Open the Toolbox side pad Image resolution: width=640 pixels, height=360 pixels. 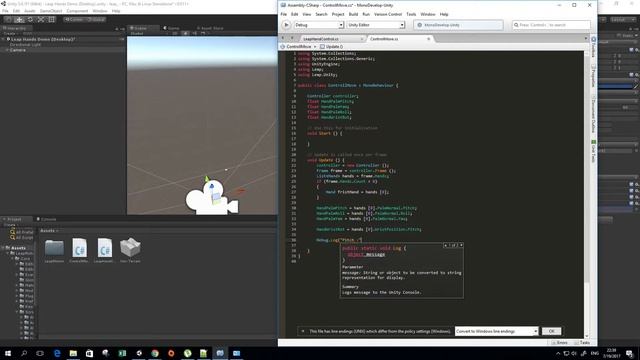tap(593, 48)
